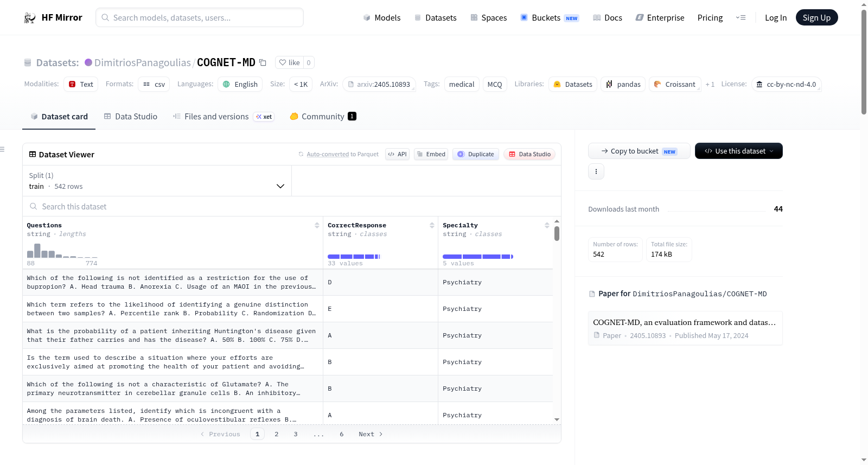Select the MCQ tag

point(495,84)
